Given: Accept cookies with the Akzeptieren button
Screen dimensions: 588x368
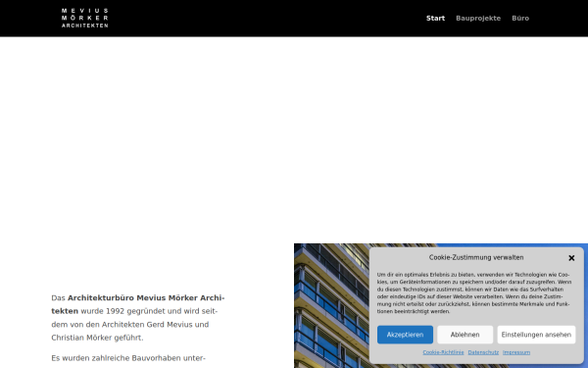Looking at the screenshot, I should 405,335.
